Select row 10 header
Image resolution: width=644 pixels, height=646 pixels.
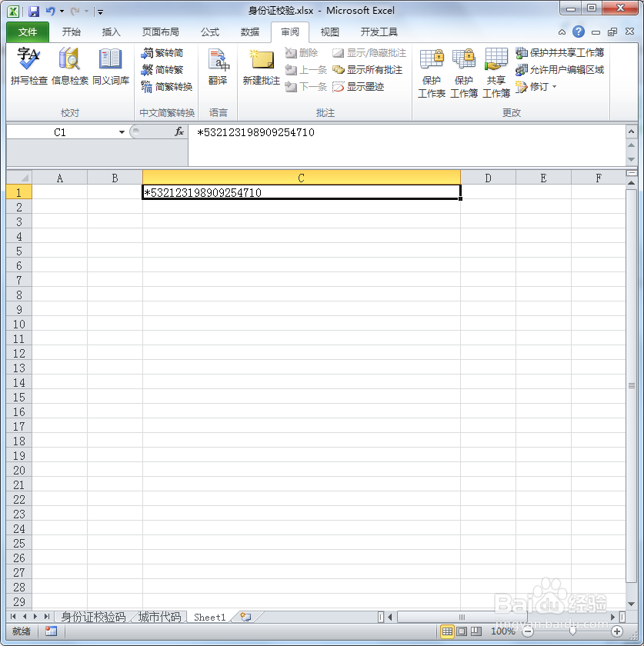19,324
